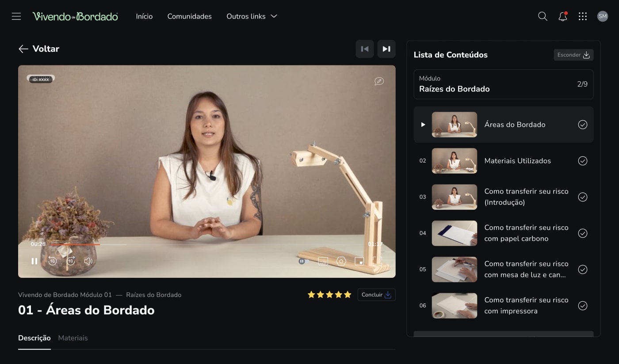
Task: Toggle completion check for impressora lesson
Action: click(x=583, y=306)
